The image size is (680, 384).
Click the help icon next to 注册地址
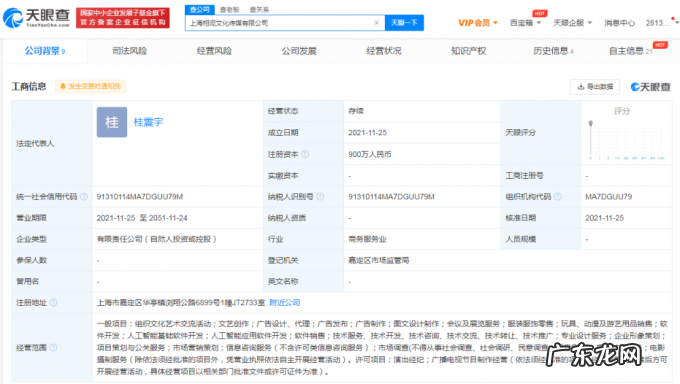pyautogui.click(x=53, y=302)
